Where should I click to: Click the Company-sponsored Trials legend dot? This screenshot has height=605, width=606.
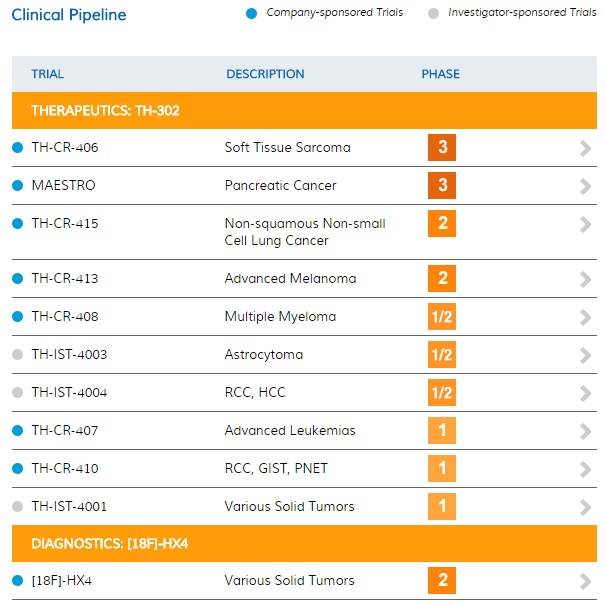(x=251, y=13)
